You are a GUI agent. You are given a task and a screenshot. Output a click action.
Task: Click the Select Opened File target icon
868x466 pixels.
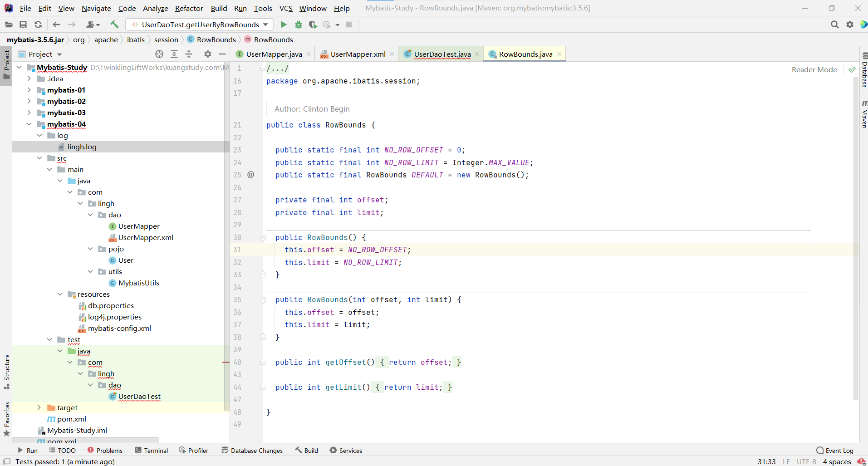[159, 54]
